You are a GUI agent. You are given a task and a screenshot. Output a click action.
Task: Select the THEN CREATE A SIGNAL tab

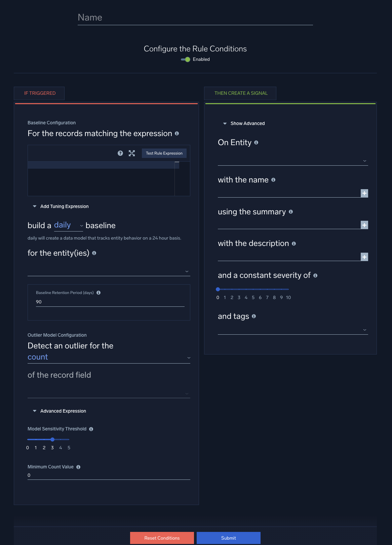(x=241, y=93)
